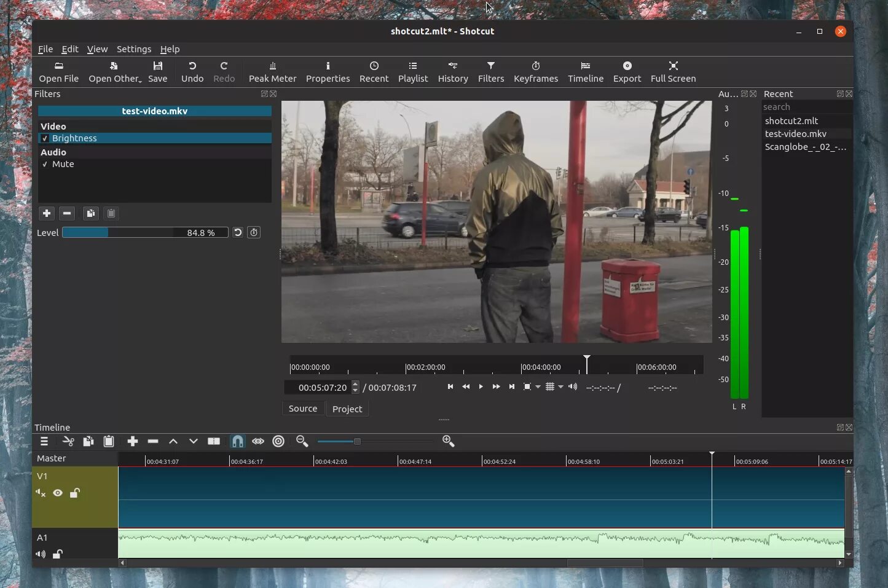Uncheck the Brightness filter checkbox
The image size is (888, 588).
(45, 138)
